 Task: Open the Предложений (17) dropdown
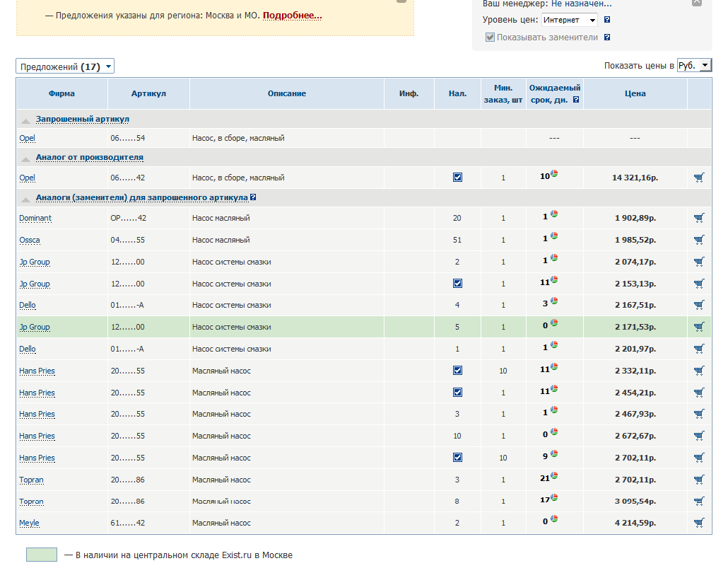(65, 66)
